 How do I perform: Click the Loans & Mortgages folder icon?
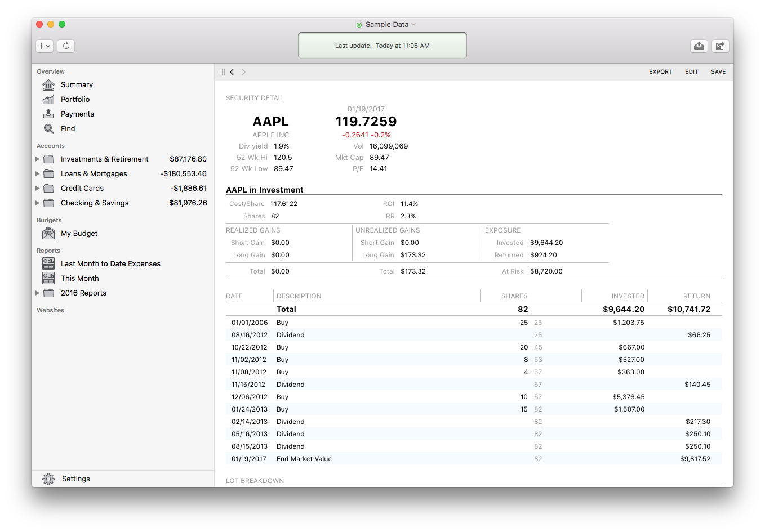pos(49,174)
